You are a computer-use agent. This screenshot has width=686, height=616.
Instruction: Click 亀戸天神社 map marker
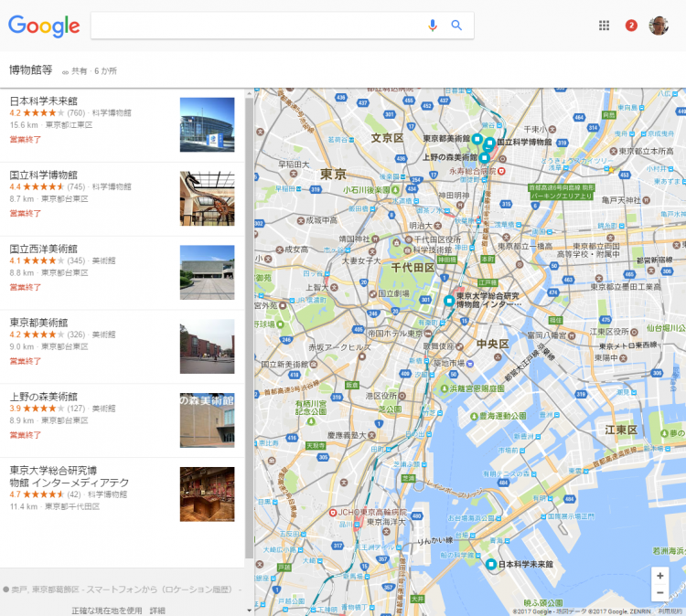point(646,200)
